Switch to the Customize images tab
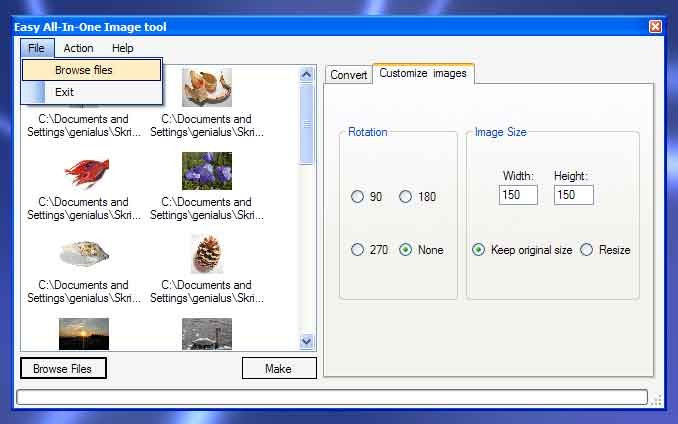 [x=423, y=73]
